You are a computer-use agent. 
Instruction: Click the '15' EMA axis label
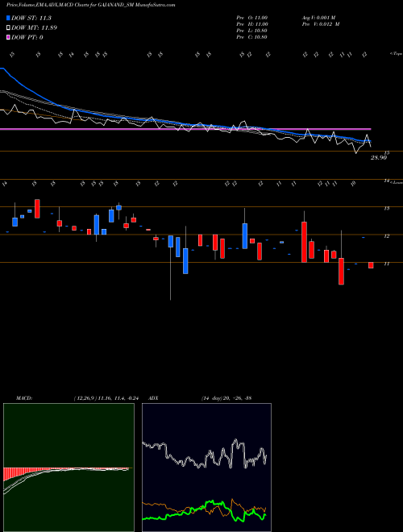(387, 153)
